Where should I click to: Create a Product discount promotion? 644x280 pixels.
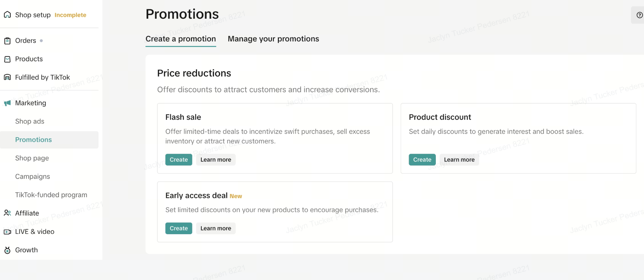pyautogui.click(x=422, y=160)
